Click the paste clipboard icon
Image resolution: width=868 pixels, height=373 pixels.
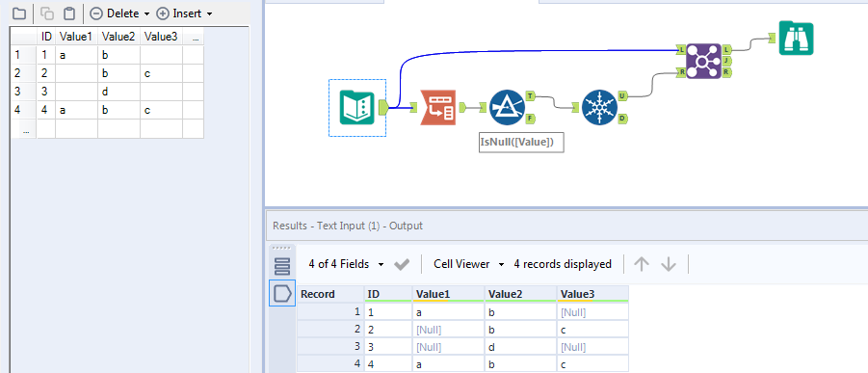pos(68,13)
